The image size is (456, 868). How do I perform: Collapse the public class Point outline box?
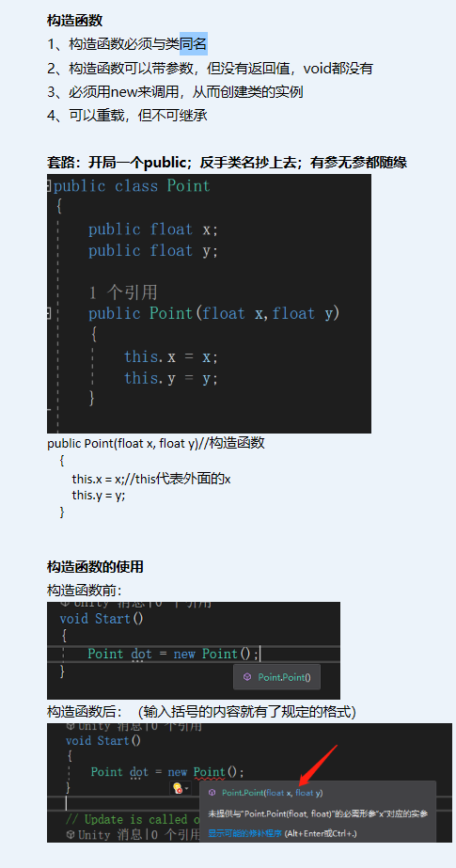click(49, 185)
